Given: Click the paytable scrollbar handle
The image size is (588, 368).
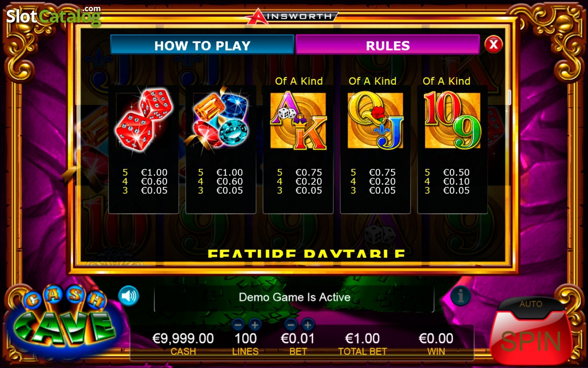Looking at the screenshot, I should pos(509,97).
